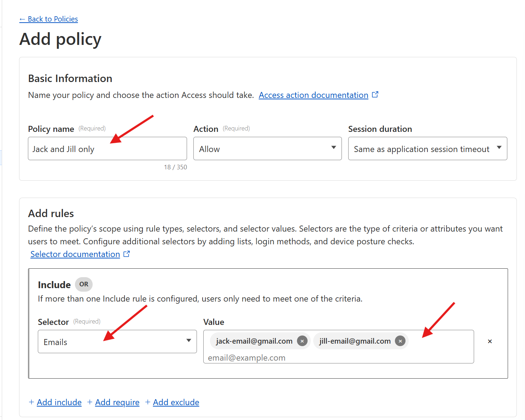The image size is (525, 420).
Task: Click the Add require link
Action: tap(117, 402)
